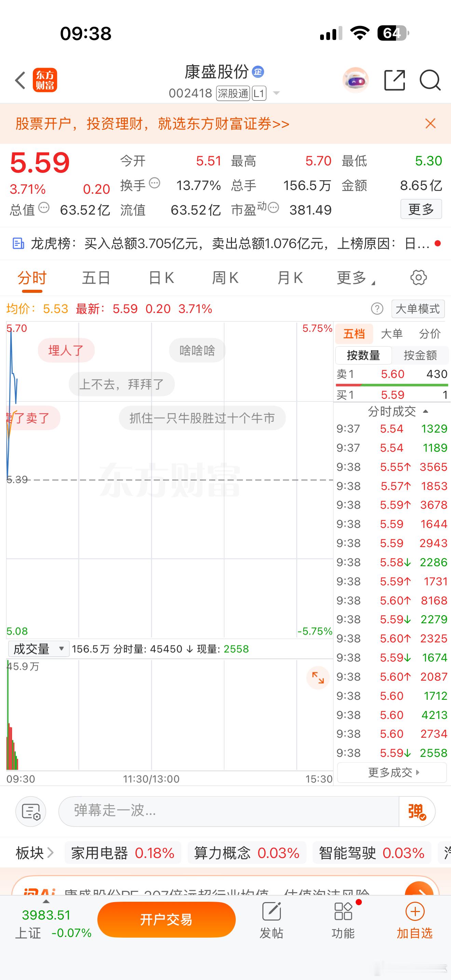
Task: Tap the 开户交易 orange button
Action: (x=166, y=920)
